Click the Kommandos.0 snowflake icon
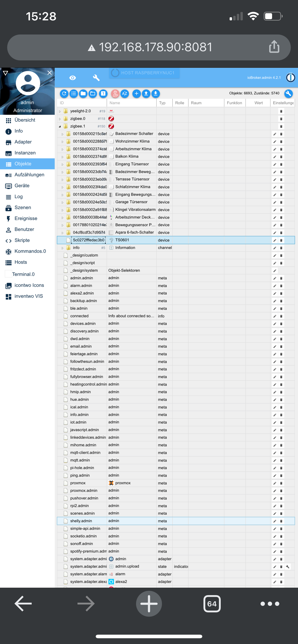298x644 pixels. click(8, 252)
